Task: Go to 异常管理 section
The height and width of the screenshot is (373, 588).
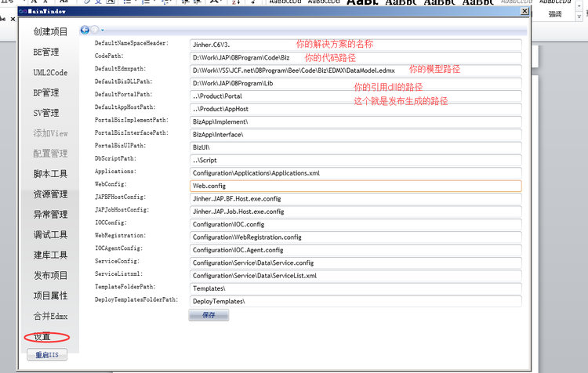Action: pos(50,215)
